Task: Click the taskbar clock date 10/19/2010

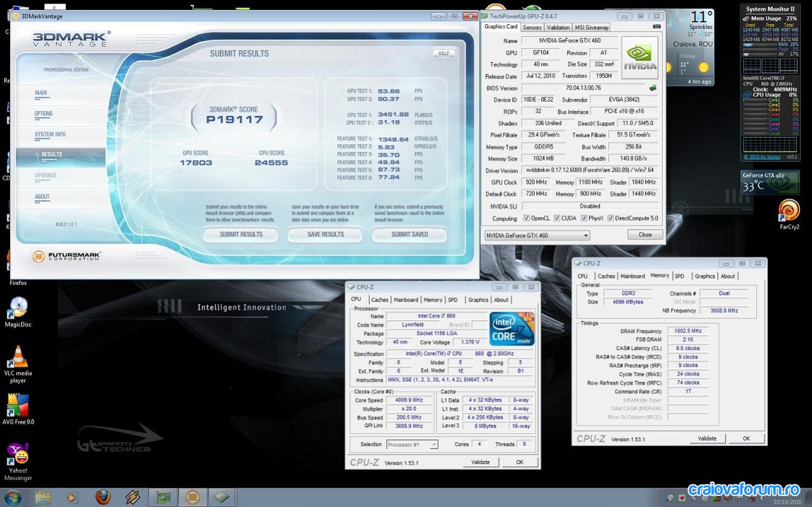Action: 787,502
